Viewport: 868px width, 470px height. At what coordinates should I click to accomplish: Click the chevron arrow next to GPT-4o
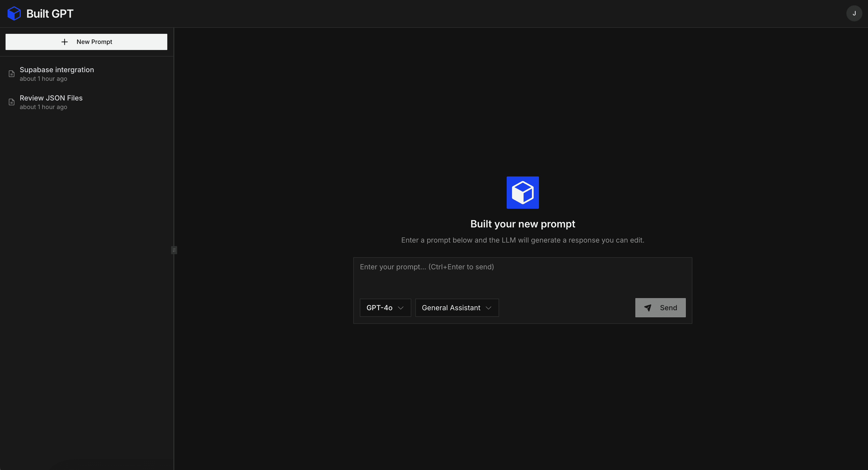click(x=401, y=308)
